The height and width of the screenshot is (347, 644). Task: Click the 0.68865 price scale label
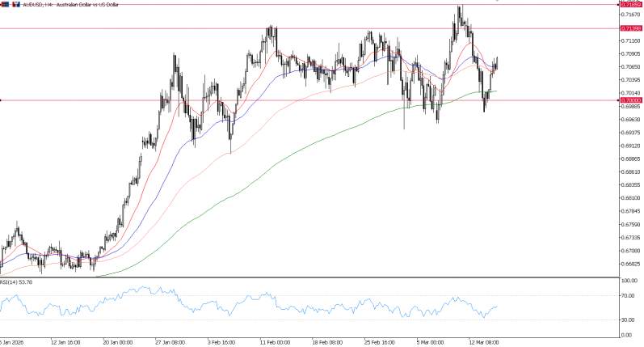631,159
